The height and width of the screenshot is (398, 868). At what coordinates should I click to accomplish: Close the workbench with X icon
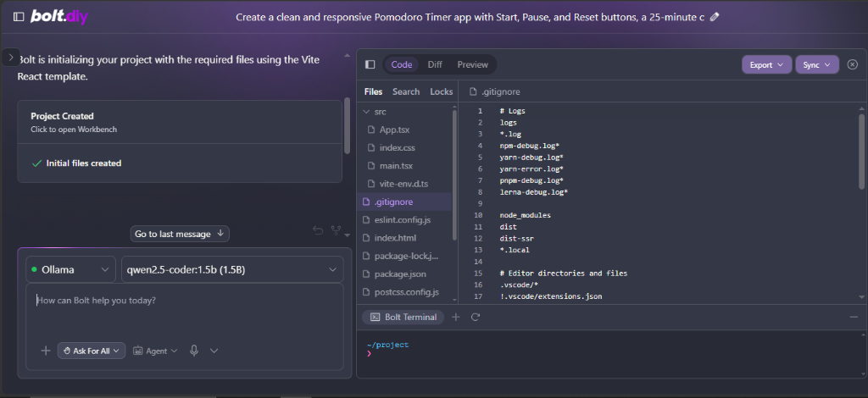coord(853,64)
